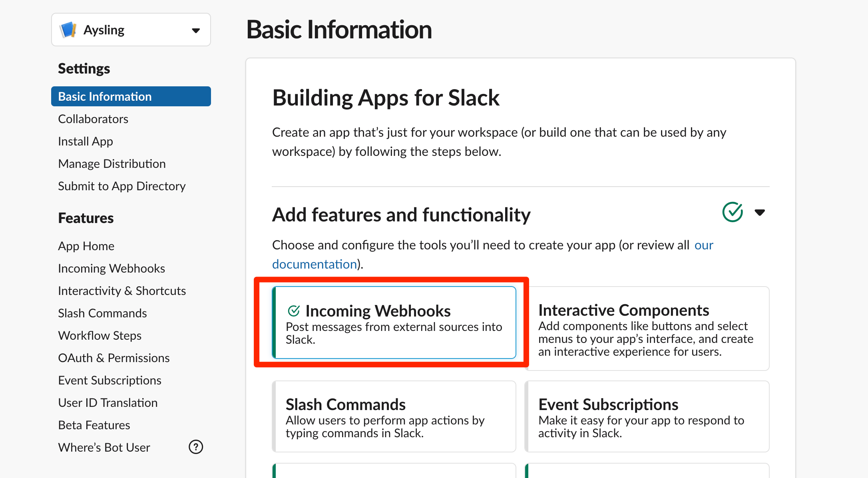The image size is (868, 478).
Task: Open Manage Distribution settings
Action: [112, 163]
